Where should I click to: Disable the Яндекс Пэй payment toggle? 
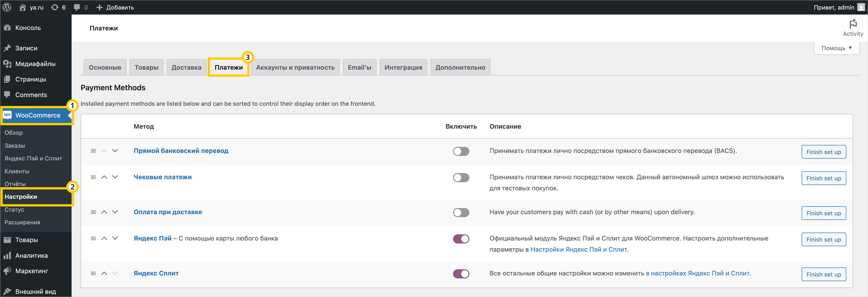coord(461,239)
